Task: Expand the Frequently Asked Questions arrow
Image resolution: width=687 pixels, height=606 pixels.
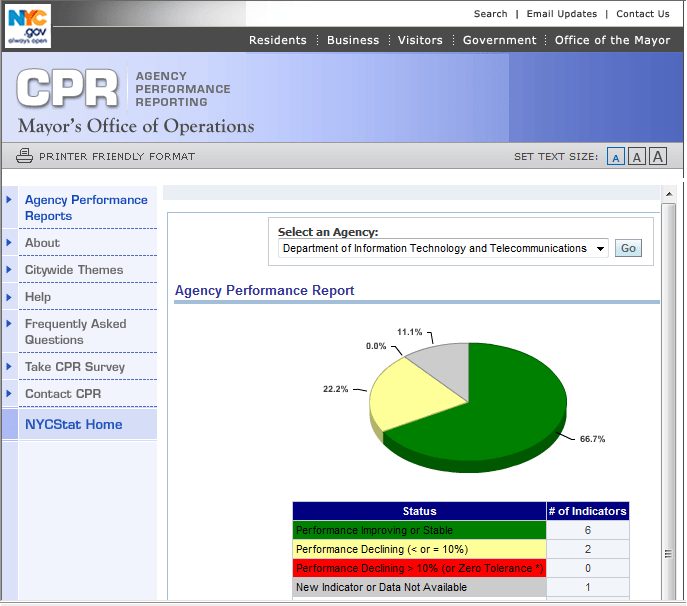Action: coord(9,323)
